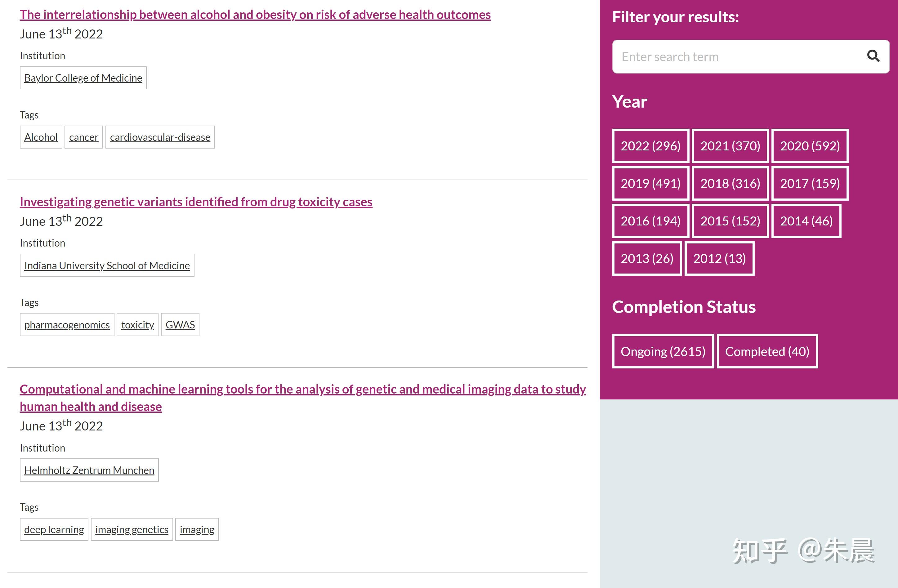Open alcohol and obesity interrelationship project link
Screen dimensions: 898x588
(255, 15)
